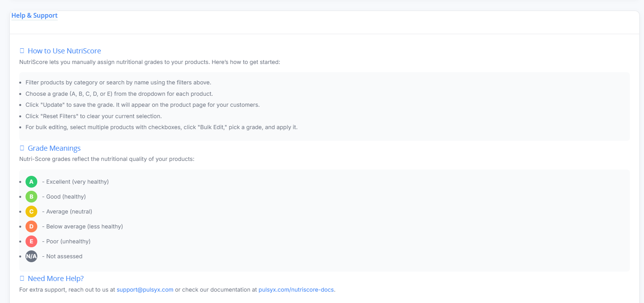Email support via support@pulsyx.com link
The width and height of the screenshot is (644, 303).
145,290
